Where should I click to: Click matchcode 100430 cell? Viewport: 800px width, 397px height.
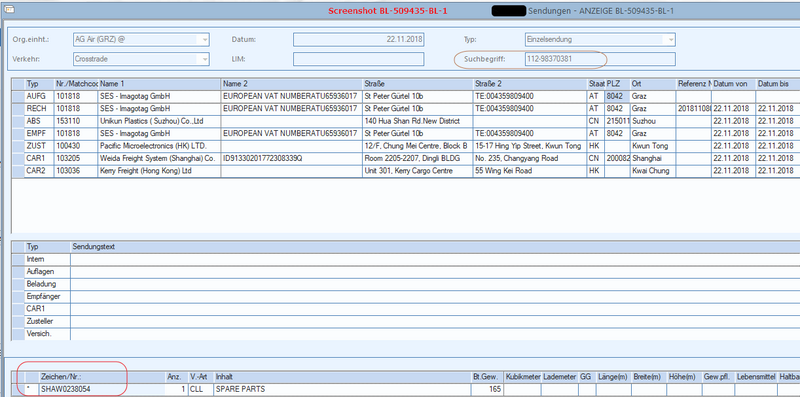click(x=76, y=146)
